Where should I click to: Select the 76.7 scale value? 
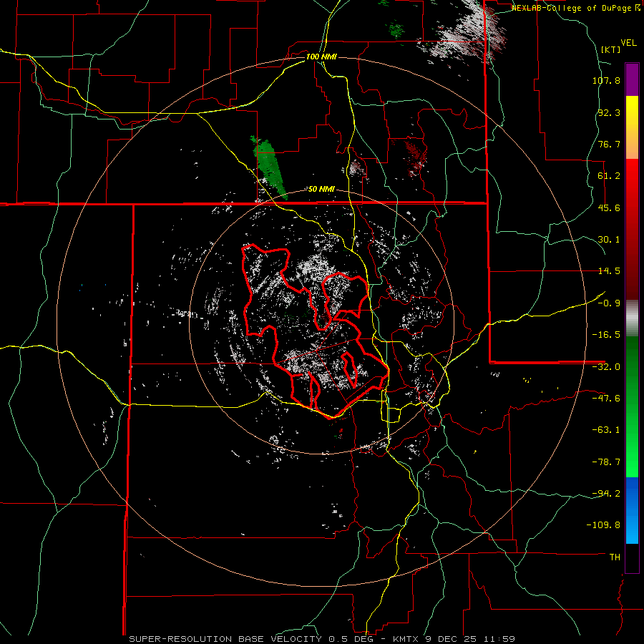609,144
